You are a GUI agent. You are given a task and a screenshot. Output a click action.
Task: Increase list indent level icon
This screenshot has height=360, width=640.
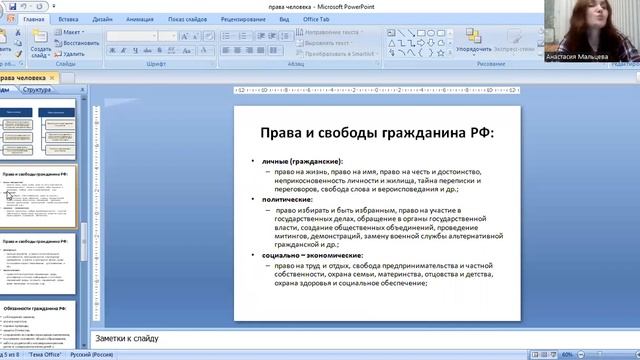pyautogui.click(x=272, y=36)
